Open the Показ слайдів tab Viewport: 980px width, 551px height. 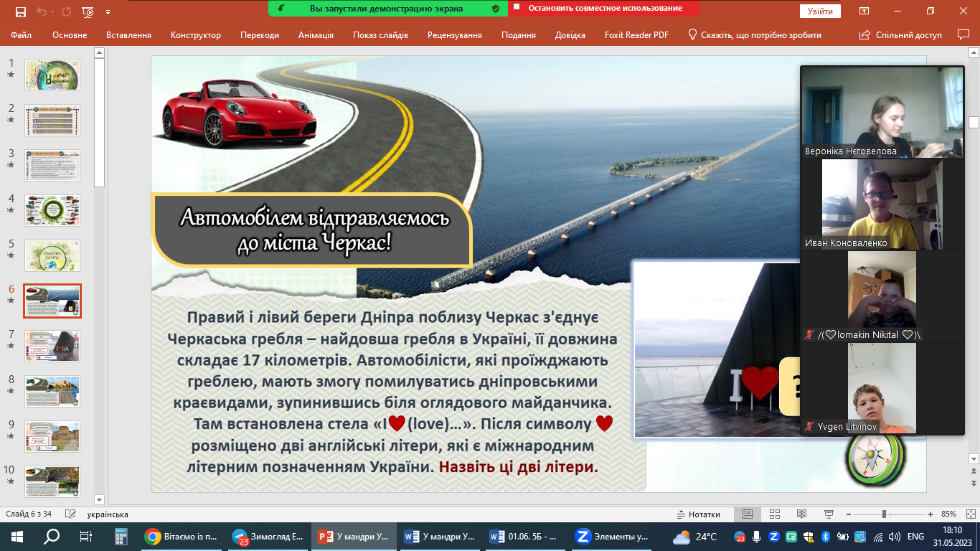380,35
